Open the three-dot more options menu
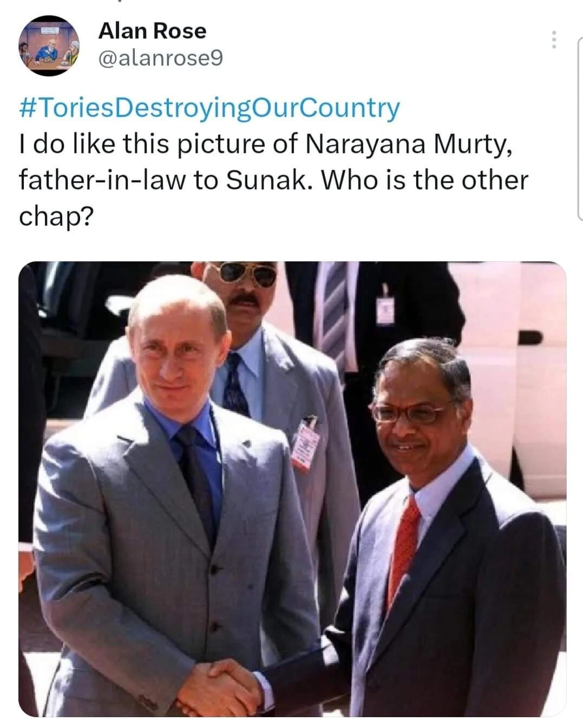583x728 pixels. (553, 39)
